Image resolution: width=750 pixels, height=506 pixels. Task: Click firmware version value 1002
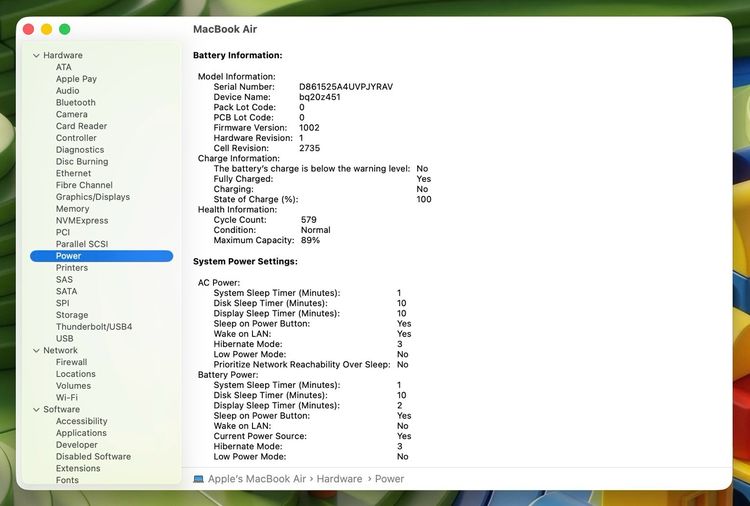point(309,128)
